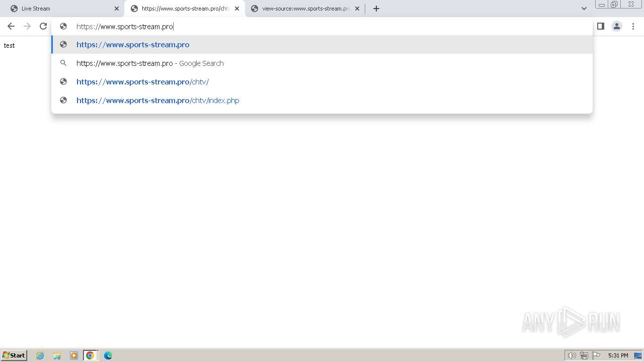Screen dimensions: 644x362
Task: Open File Explorer from taskbar
Action: 57,355
